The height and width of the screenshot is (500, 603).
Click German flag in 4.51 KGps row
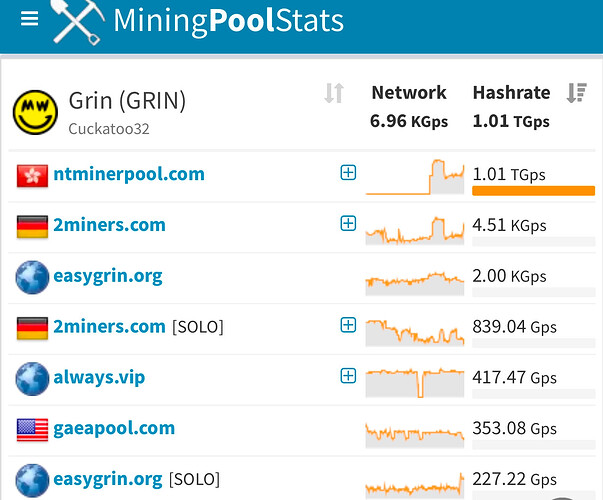point(32,227)
